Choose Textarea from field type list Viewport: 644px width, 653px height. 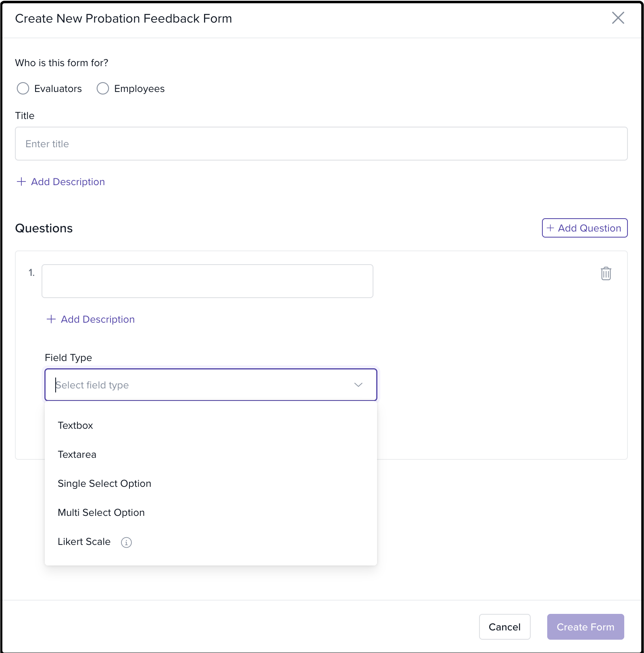(77, 455)
